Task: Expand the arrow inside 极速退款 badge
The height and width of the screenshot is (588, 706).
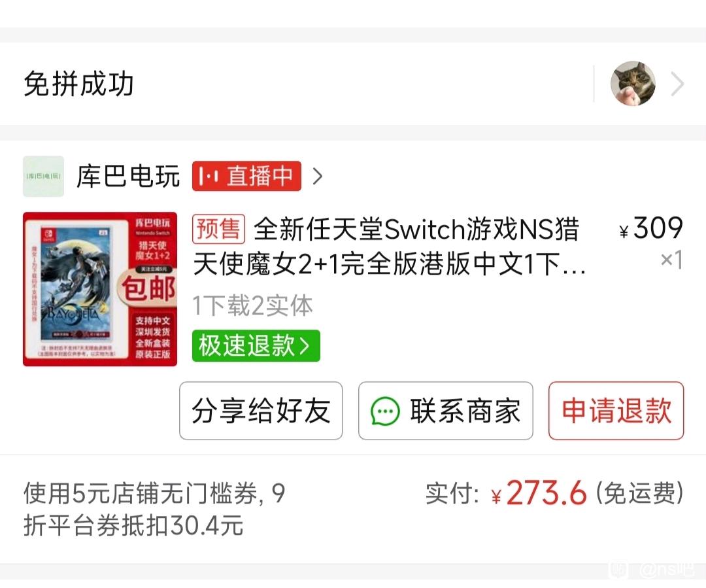Action: tap(305, 346)
